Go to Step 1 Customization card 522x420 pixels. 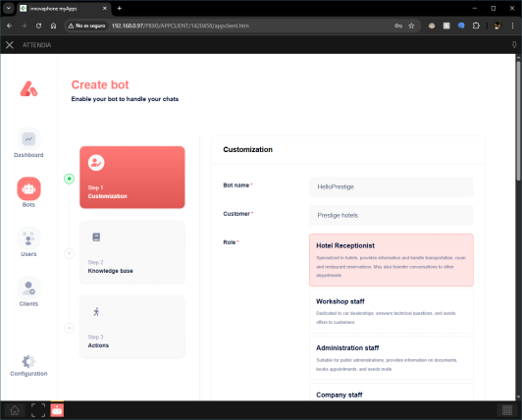tap(132, 178)
